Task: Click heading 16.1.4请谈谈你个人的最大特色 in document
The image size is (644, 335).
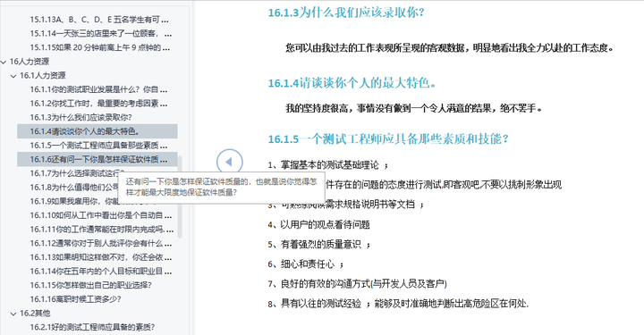Action: [352, 83]
